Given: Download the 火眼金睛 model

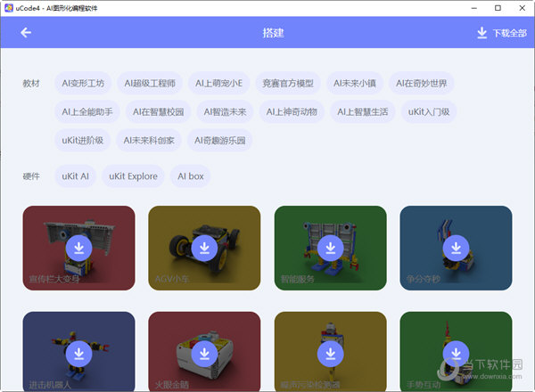Looking at the screenshot, I should click(204, 354).
